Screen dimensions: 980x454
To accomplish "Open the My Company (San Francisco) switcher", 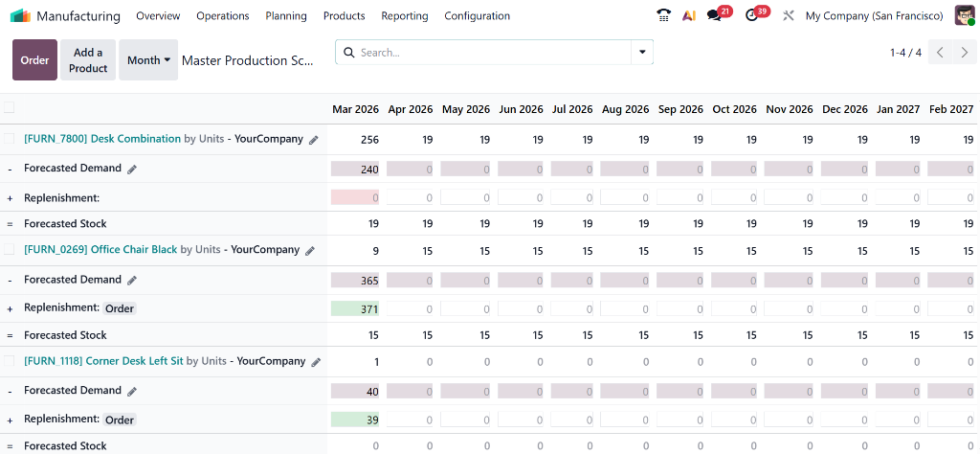I will coord(874,15).
